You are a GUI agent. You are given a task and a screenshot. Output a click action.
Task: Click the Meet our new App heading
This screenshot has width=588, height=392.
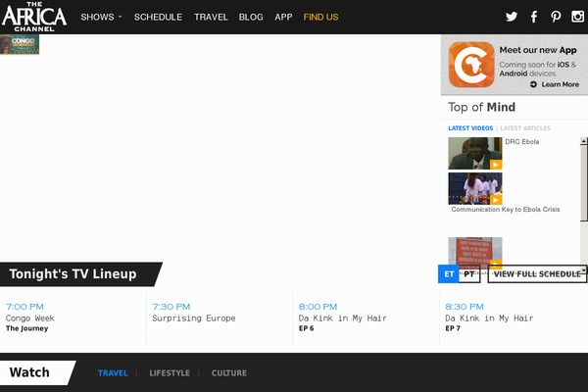pyautogui.click(x=538, y=50)
